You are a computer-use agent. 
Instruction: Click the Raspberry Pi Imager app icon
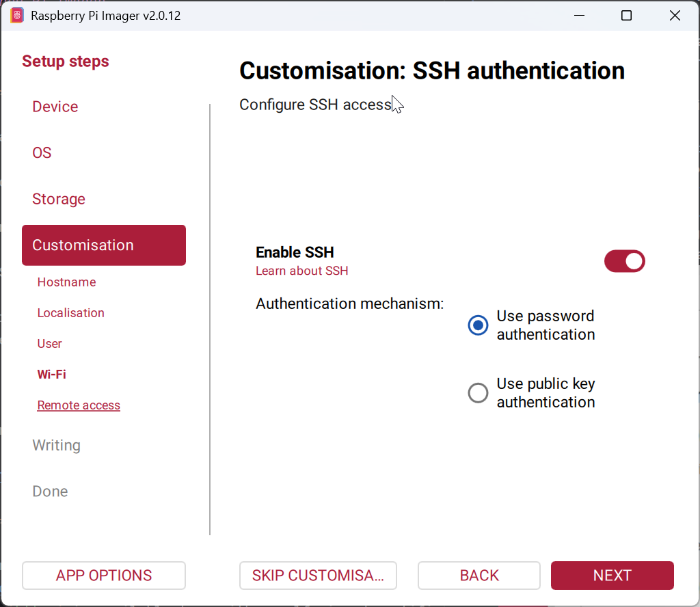(17, 16)
